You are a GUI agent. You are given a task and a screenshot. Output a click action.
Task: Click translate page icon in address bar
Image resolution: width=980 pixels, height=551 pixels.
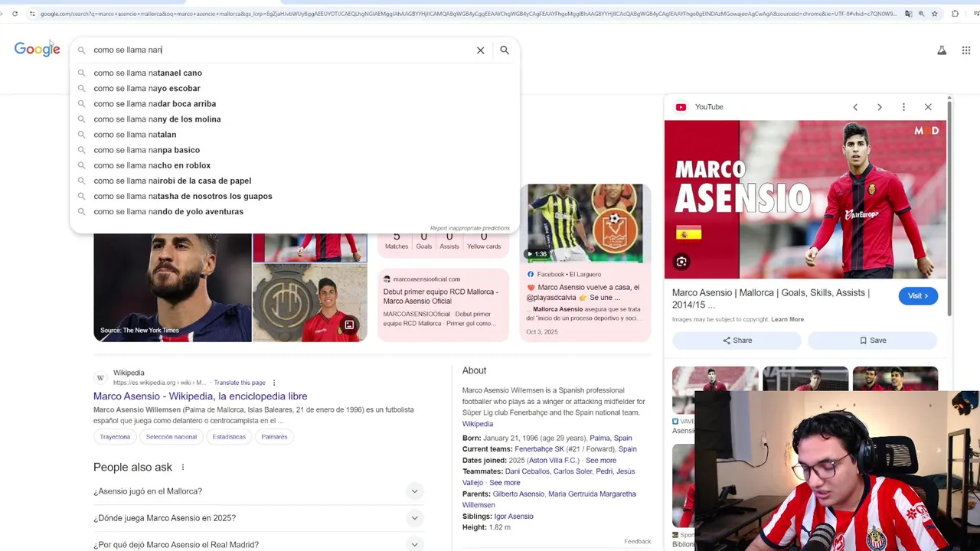(x=908, y=14)
